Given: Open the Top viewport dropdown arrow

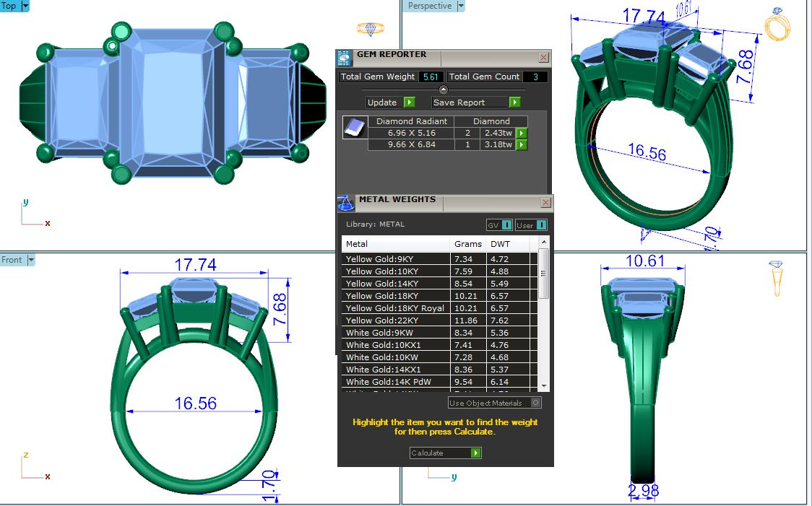Looking at the screenshot, I should (25, 6).
